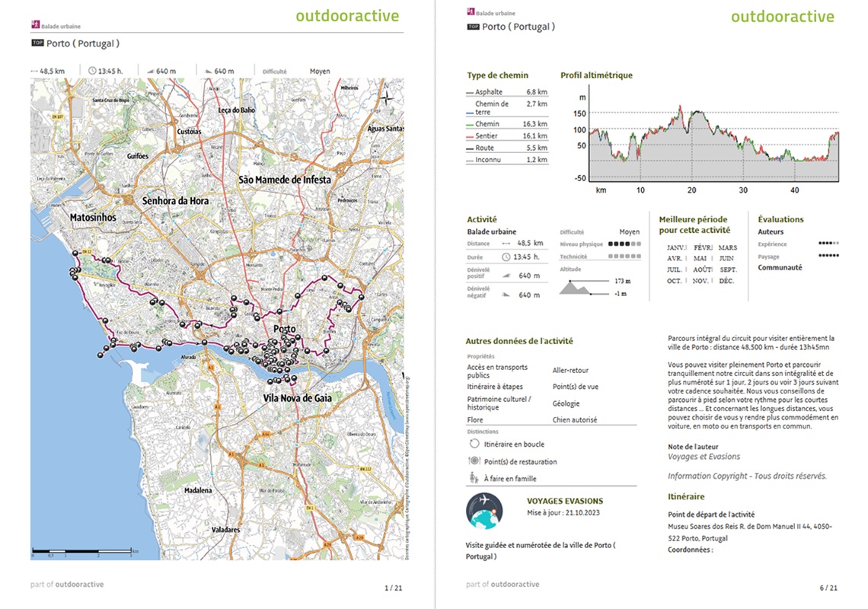Click the compass rose on the map
Screen dimensions: 868x609
point(387,97)
